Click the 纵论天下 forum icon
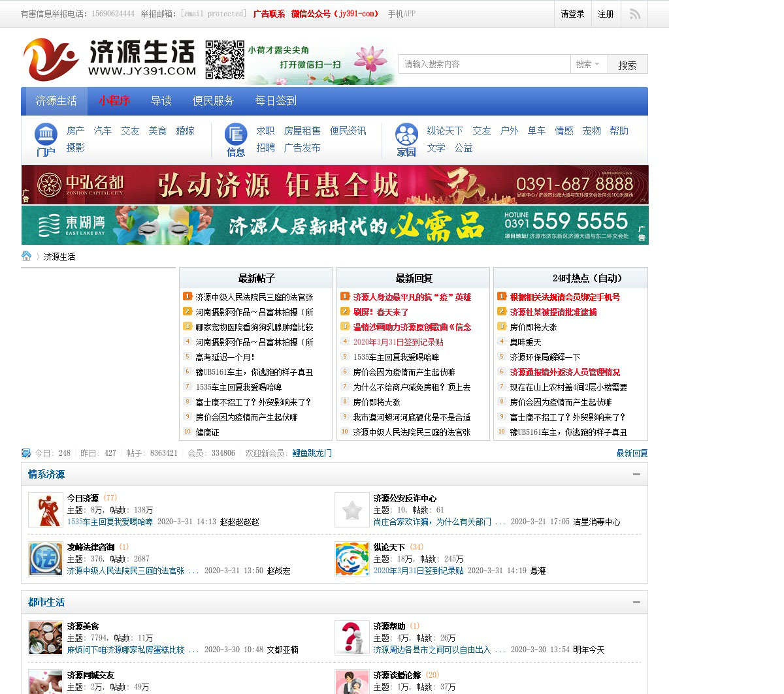The width and height of the screenshot is (784, 694). pyautogui.click(x=351, y=559)
